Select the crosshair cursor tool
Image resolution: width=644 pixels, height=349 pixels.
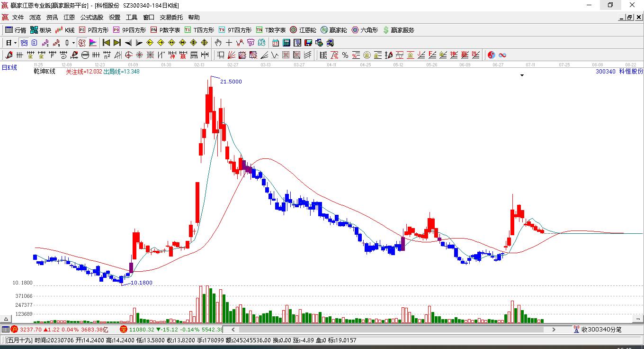229,43
